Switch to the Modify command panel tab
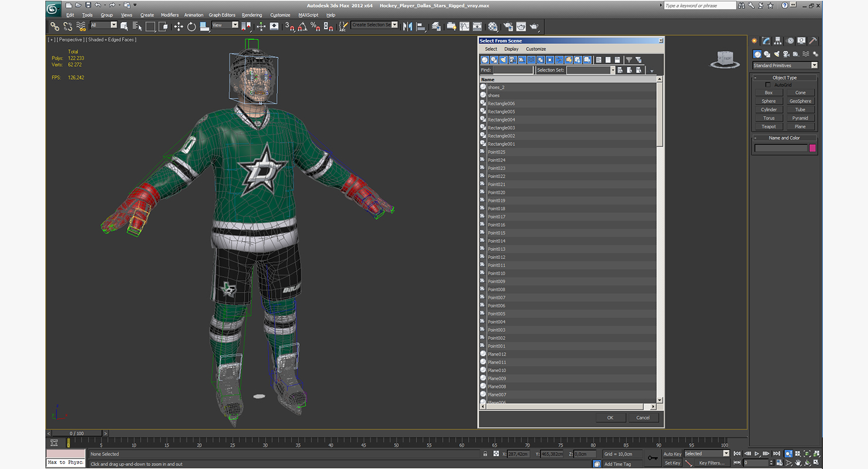This screenshot has height=469, width=868. (766, 40)
